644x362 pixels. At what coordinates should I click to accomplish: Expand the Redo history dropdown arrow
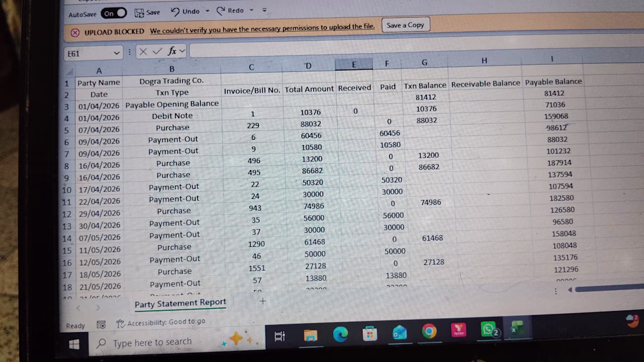point(252,10)
